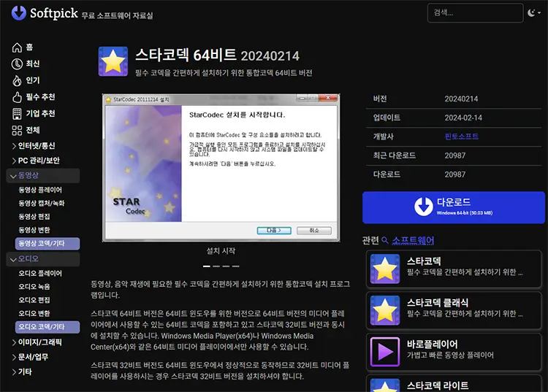Open 동영상 플레이어 subcategory

pyautogui.click(x=40, y=190)
